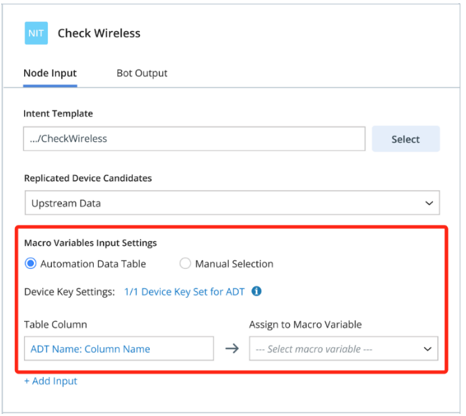The height and width of the screenshot is (416, 466).
Task: Expand Replicated Device Candidates via chevron arrow
Action: [429, 203]
